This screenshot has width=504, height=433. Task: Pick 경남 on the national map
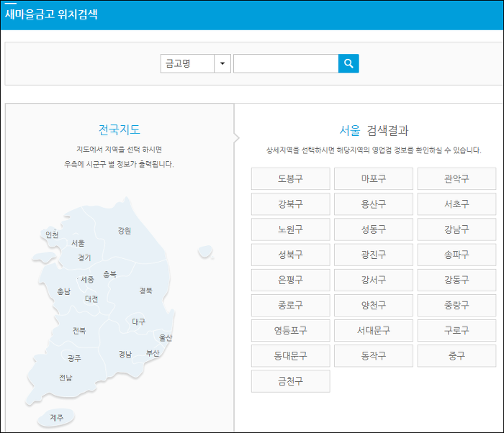125,355
